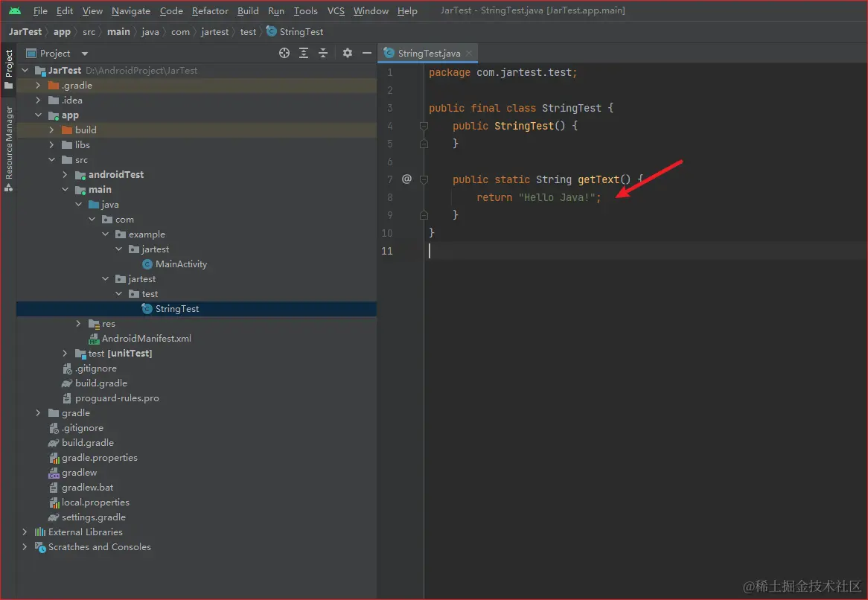Toggle the Project side tool window tab
The image size is (868, 600).
click(9, 65)
